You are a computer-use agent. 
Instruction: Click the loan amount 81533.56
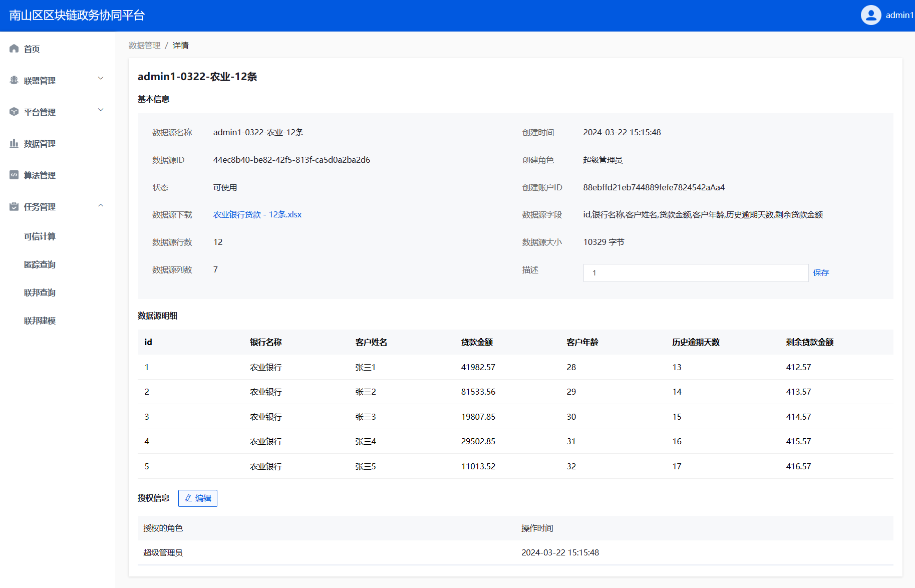[478, 392]
